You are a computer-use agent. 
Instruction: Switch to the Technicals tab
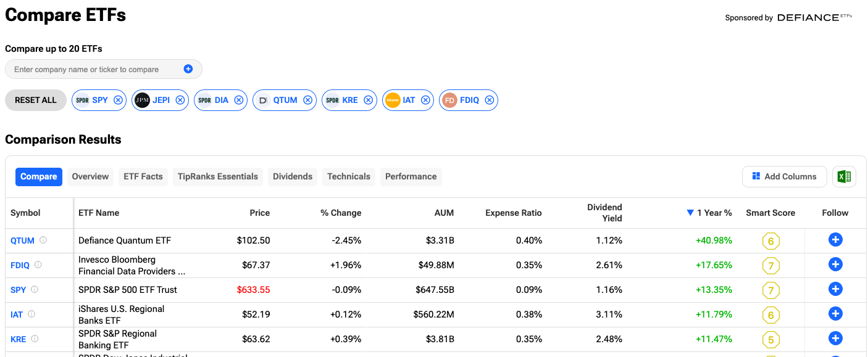348,176
